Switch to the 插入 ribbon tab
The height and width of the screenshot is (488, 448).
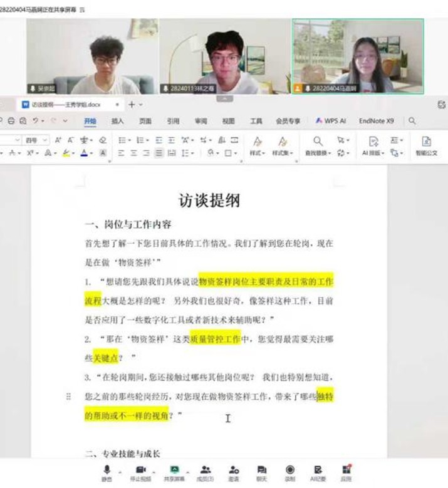(117, 121)
